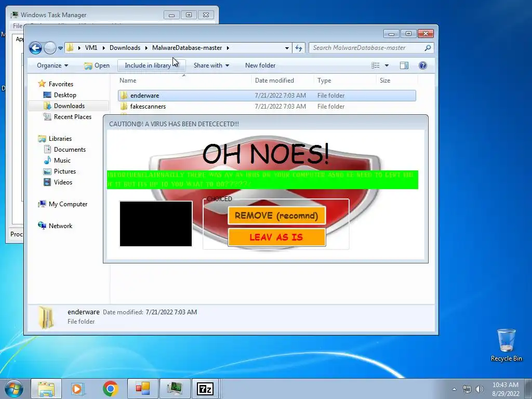Select VM1 in the address breadcrumb
Screen dimensions: 532x399
(x=91, y=48)
